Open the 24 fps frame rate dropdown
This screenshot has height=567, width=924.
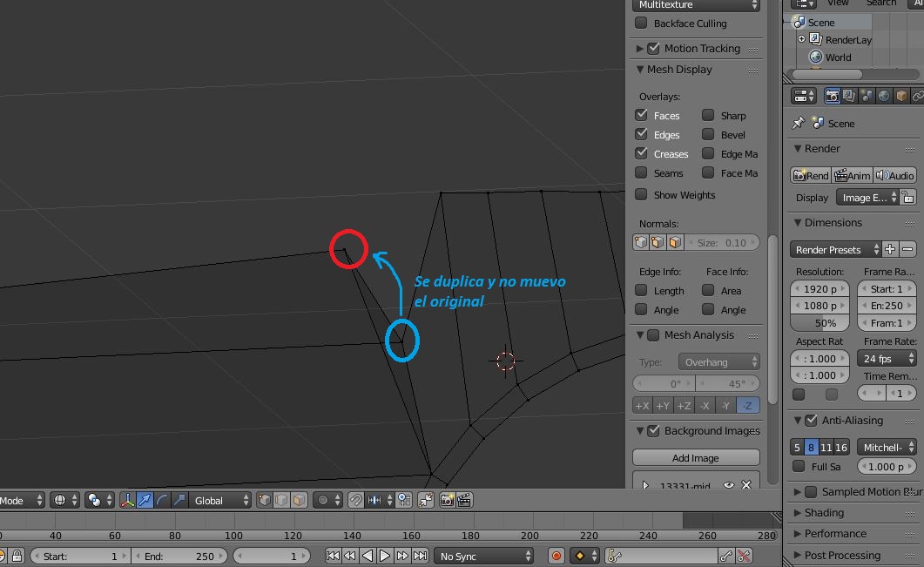(887, 358)
